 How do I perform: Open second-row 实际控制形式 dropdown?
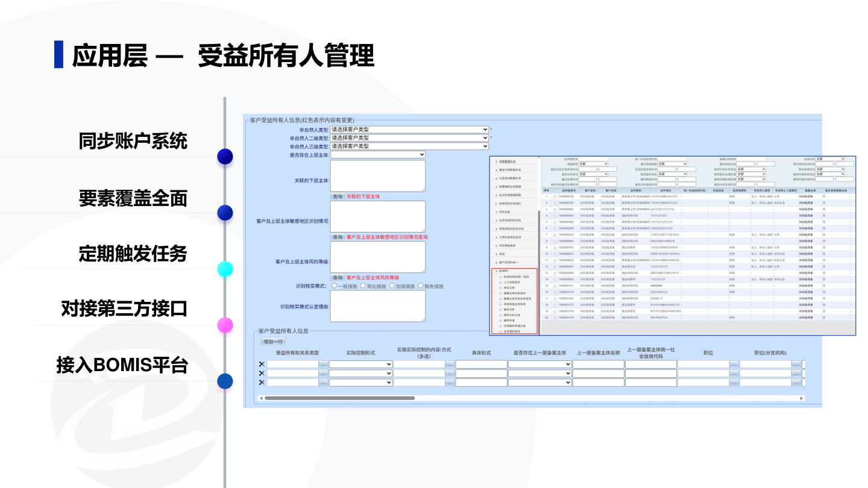coord(360,374)
